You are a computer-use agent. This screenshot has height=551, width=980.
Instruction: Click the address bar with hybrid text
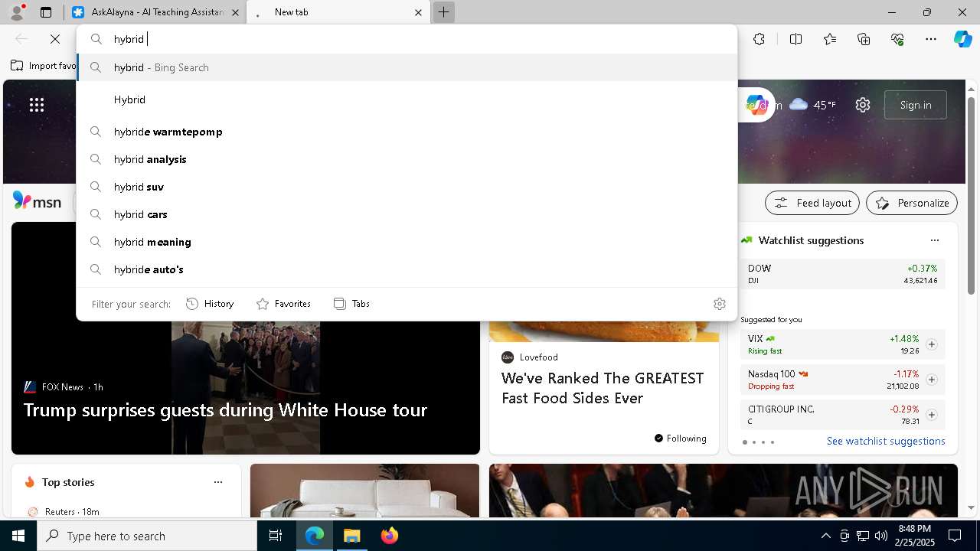pos(407,39)
